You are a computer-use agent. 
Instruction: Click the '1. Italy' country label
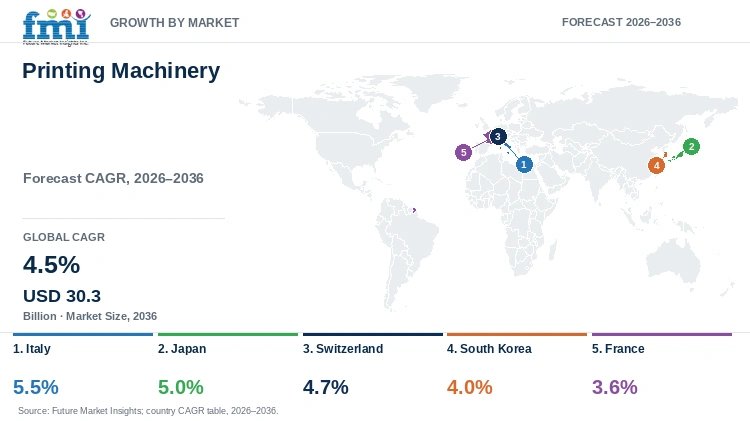tap(32, 349)
